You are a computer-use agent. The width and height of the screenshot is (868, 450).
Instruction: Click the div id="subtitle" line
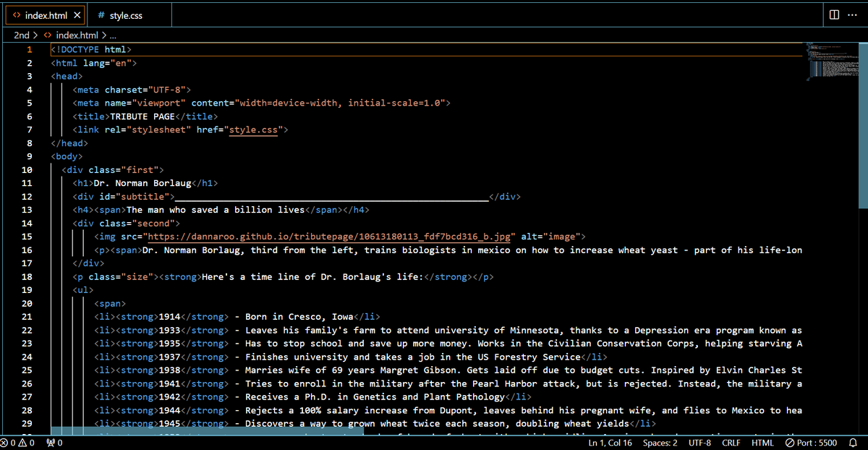click(x=296, y=197)
